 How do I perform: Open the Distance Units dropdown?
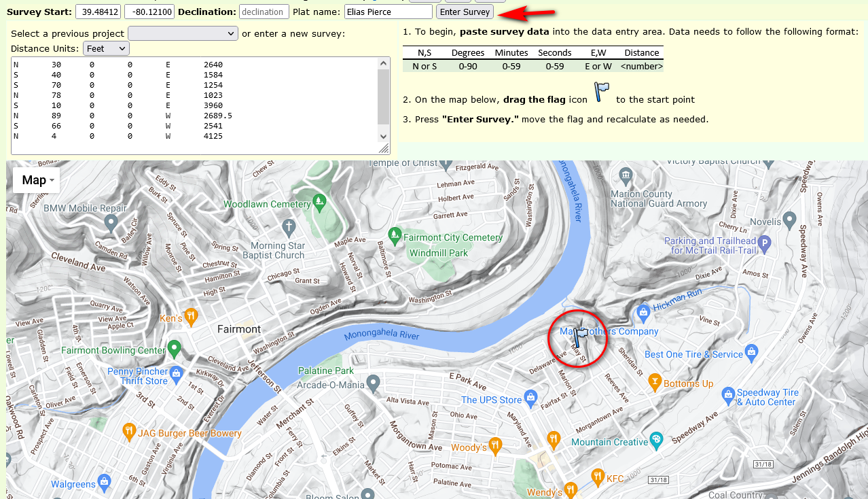[x=106, y=48]
